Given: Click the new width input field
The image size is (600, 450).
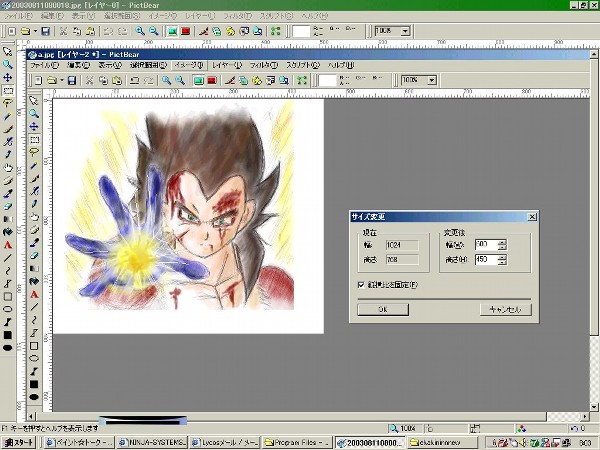Looking at the screenshot, I should pos(484,244).
